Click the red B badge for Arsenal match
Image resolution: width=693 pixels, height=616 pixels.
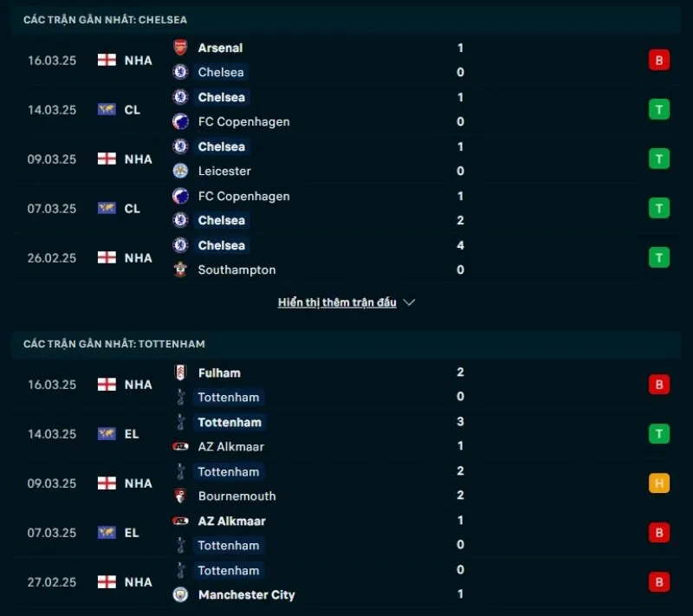click(658, 60)
